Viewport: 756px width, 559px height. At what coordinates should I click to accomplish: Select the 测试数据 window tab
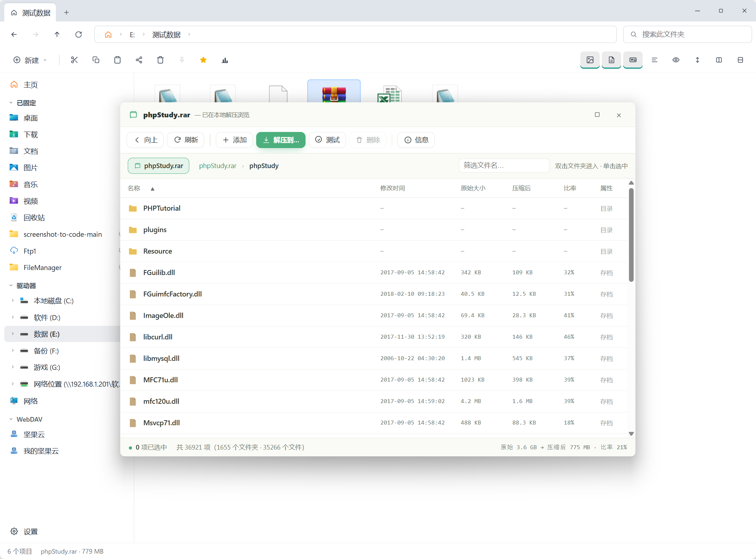(30, 13)
